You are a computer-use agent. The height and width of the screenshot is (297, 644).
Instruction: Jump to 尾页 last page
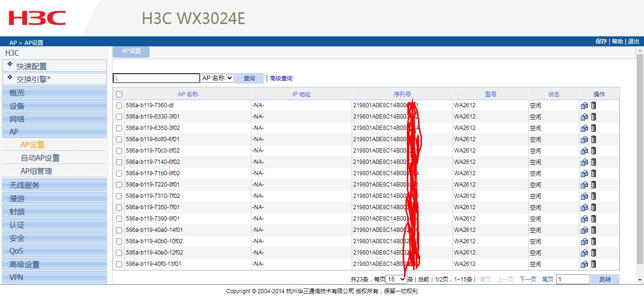(548, 280)
